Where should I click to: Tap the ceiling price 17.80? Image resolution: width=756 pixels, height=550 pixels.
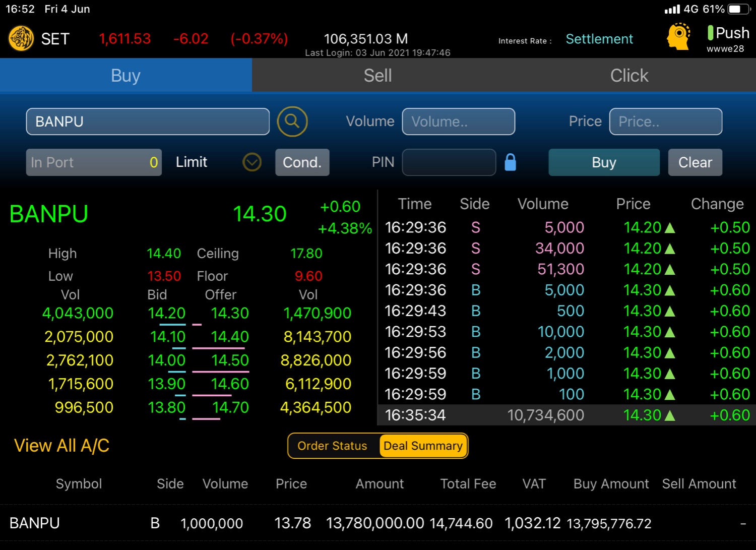[306, 253]
